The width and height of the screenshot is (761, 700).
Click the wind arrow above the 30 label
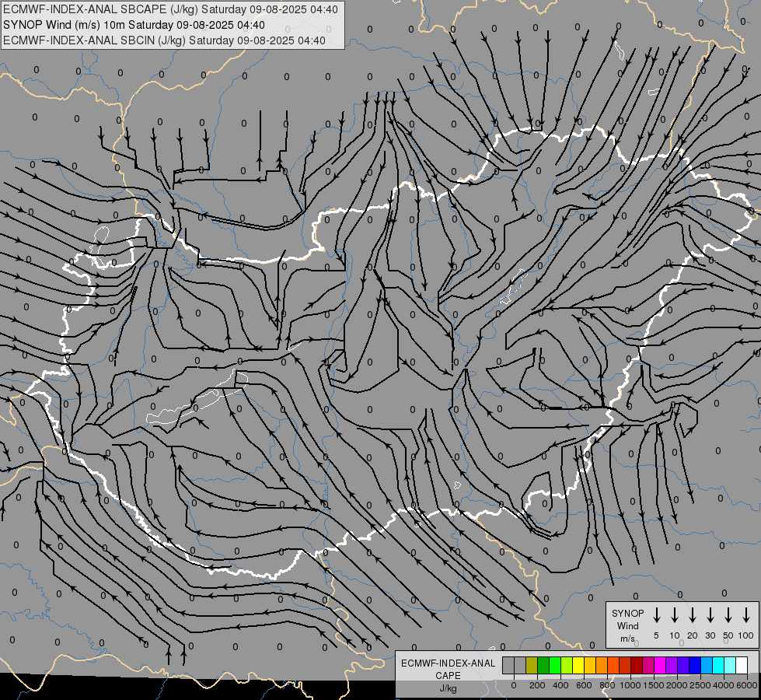(710, 615)
